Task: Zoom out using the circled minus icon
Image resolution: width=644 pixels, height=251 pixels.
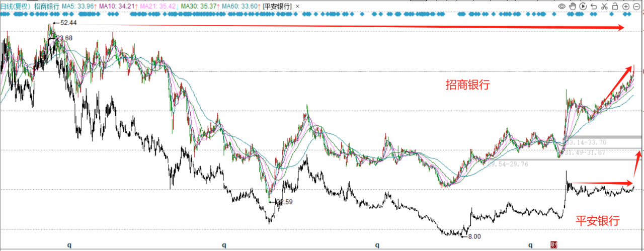Action: 636,7
